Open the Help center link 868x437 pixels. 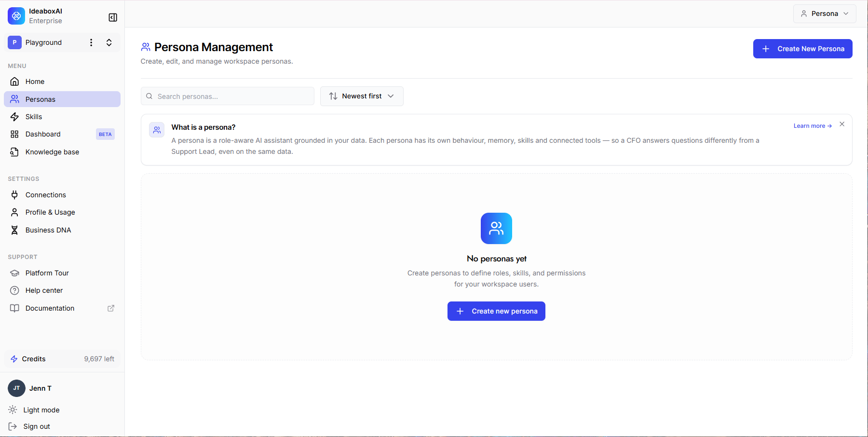(62, 290)
